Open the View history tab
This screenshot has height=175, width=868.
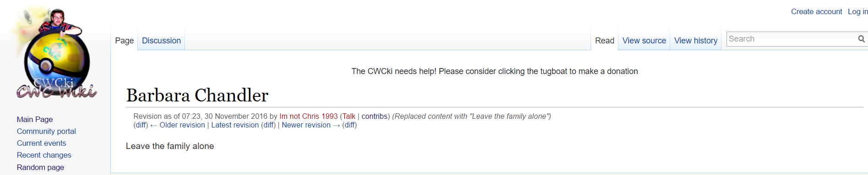(696, 41)
